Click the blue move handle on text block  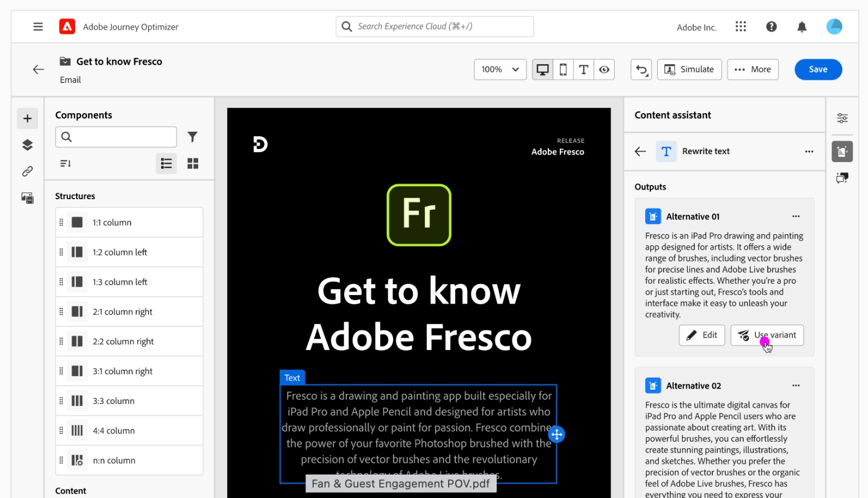(557, 434)
